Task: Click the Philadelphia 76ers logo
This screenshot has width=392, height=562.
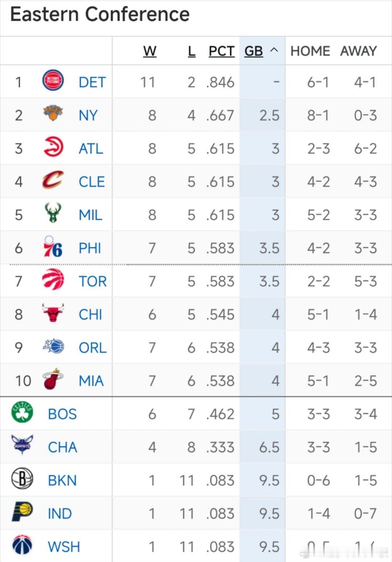Action: [53, 247]
